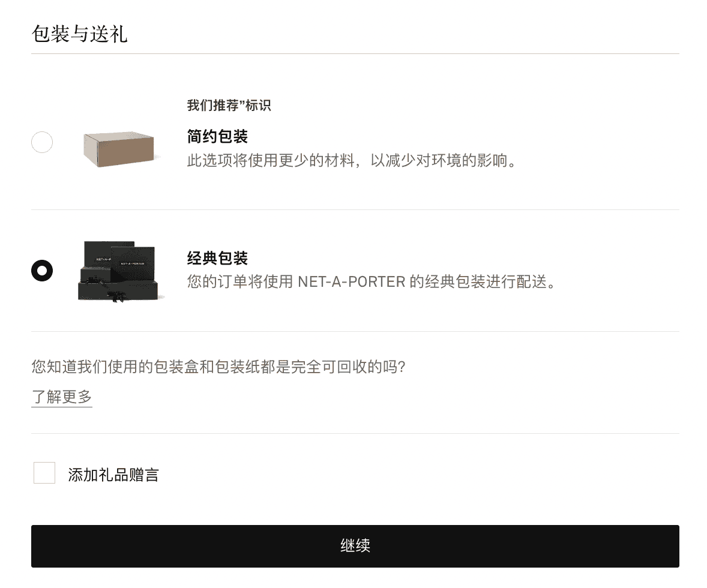Select the 经典包装 radio button
The width and height of the screenshot is (707, 588).
(42, 271)
